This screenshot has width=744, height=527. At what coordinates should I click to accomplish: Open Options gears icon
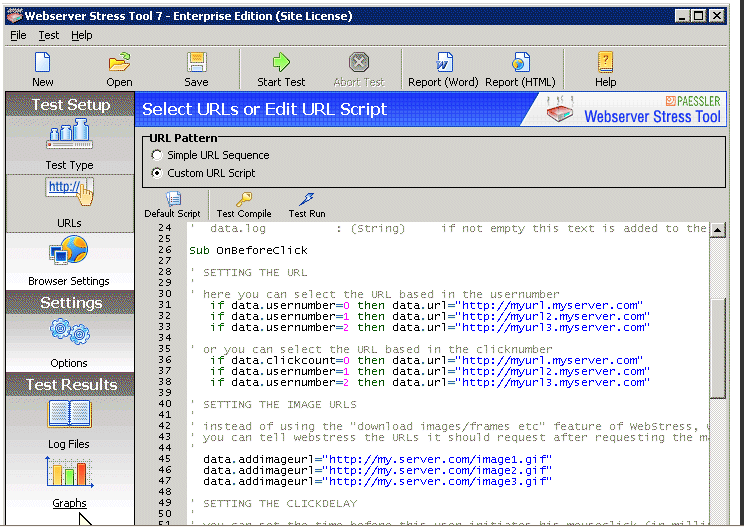69,331
